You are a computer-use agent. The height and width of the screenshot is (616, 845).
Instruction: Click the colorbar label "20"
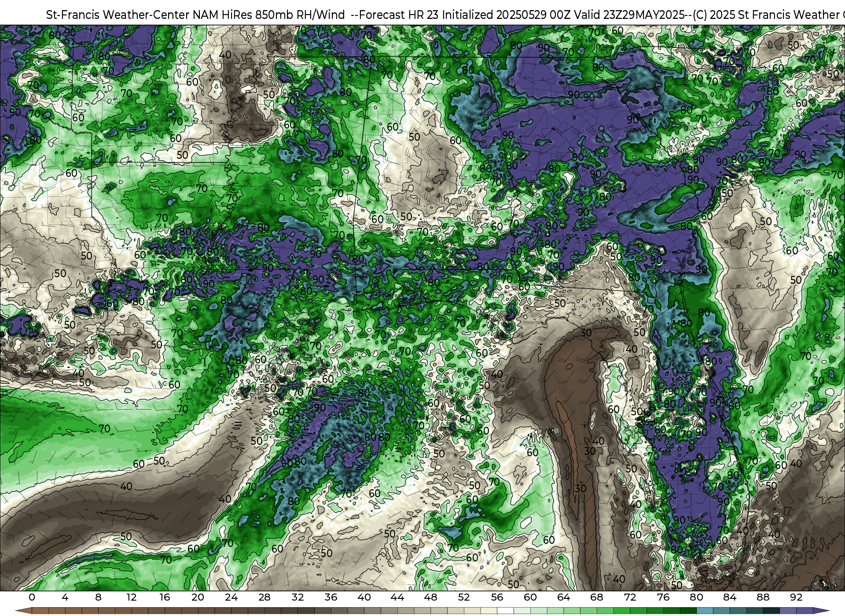click(x=198, y=597)
